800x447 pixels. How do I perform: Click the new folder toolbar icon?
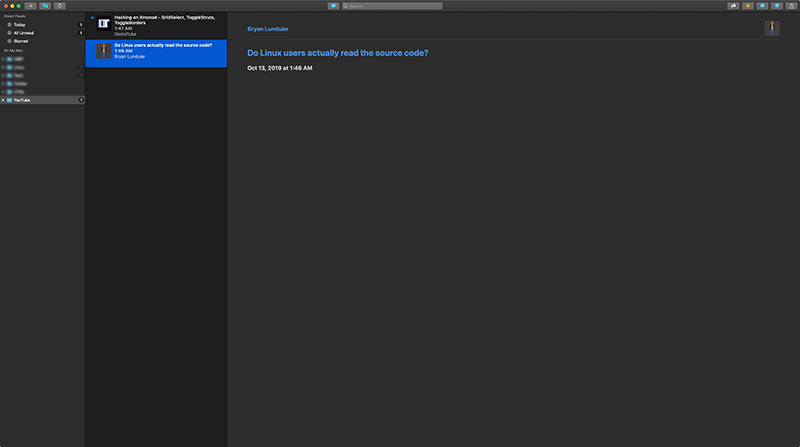[45, 5]
